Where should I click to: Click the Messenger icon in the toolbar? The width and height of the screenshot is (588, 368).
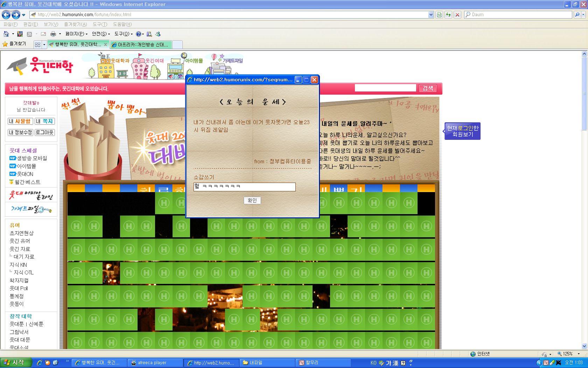pos(158,34)
